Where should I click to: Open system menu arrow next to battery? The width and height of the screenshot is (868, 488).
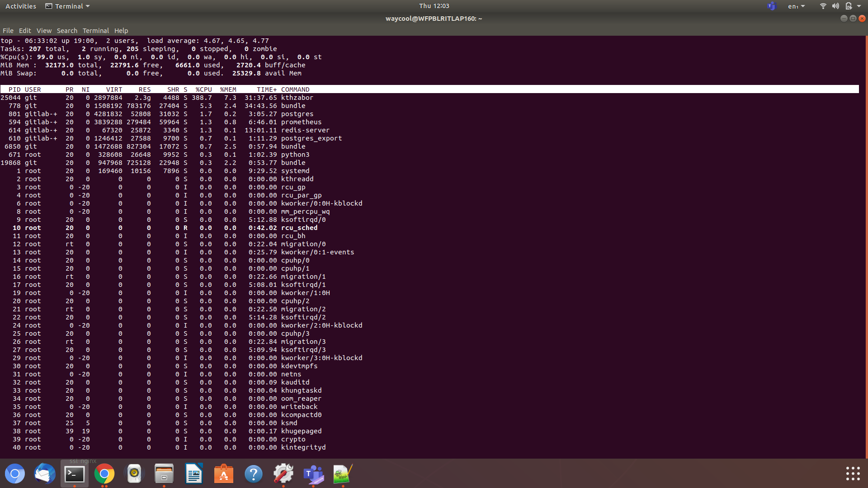click(x=859, y=6)
